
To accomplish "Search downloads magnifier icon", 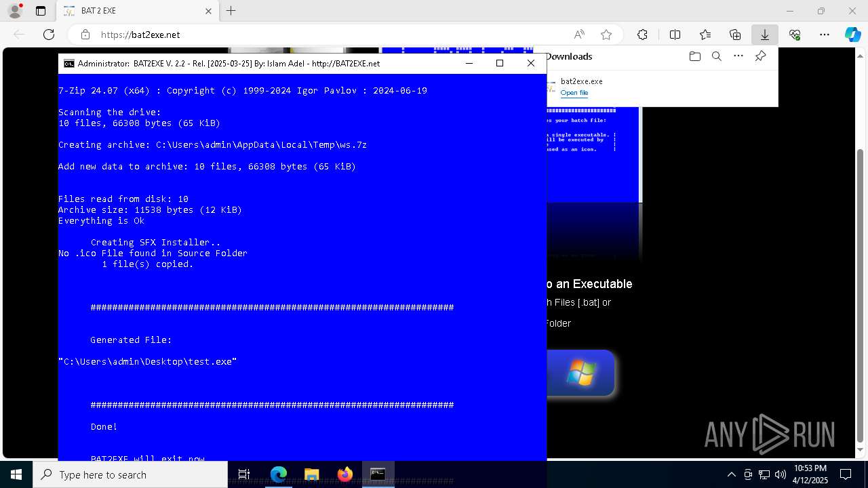I will [716, 56].
